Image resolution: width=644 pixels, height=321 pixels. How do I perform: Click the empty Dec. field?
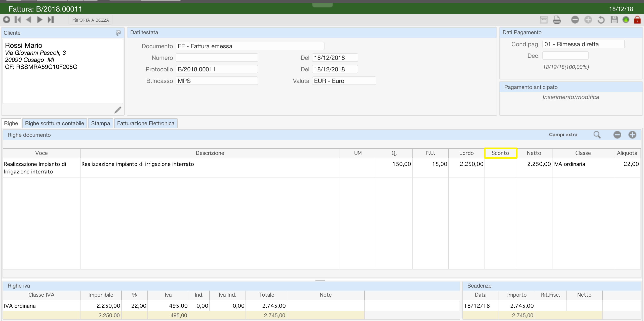pyautogui.click(x=565, y=56)
